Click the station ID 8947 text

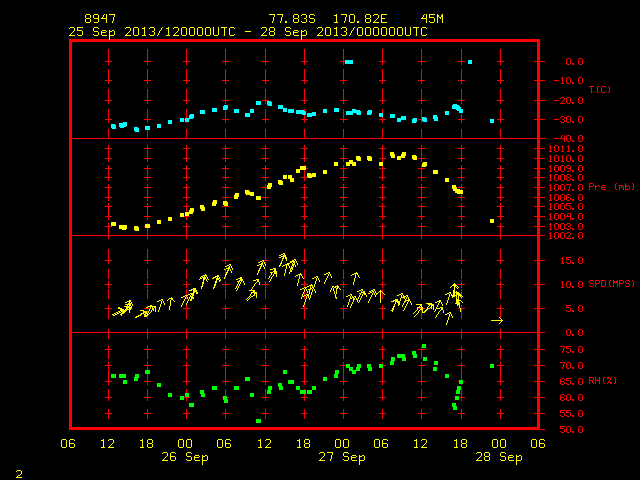pyautogui.click(x=100, y=19)
